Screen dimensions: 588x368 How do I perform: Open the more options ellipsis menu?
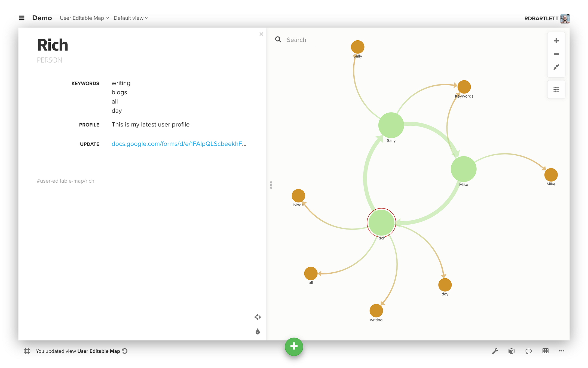[x=561, y=351]
